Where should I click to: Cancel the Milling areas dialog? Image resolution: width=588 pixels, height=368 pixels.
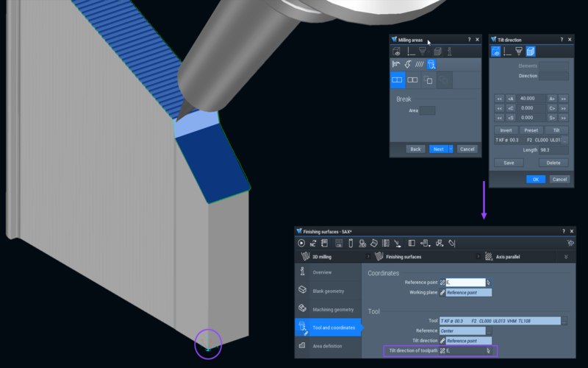pos(467,149)
